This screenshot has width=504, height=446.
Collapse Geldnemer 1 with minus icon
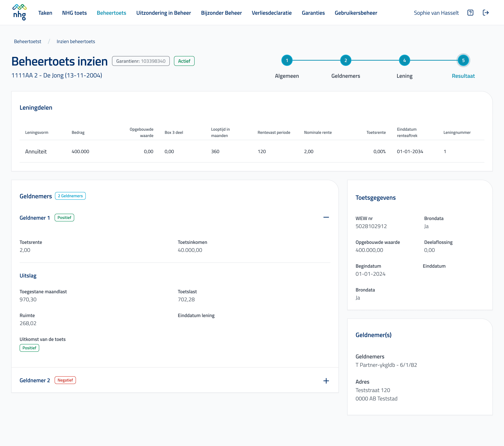click(326, 217)
